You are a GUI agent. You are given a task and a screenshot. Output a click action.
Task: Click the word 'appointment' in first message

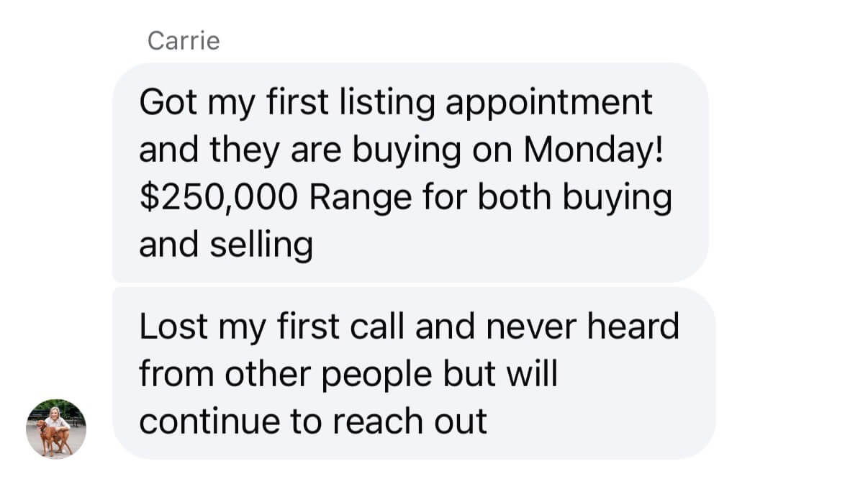click(x=548, y=103)
